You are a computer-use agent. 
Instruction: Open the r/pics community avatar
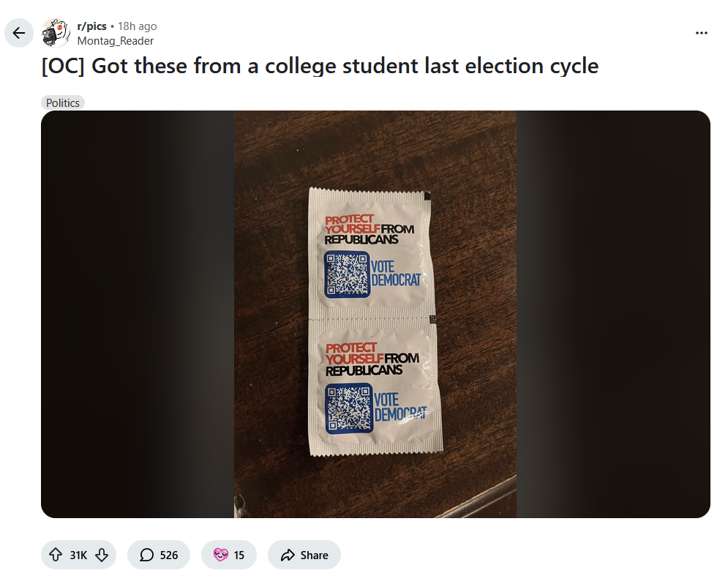[x=56, y=33]
